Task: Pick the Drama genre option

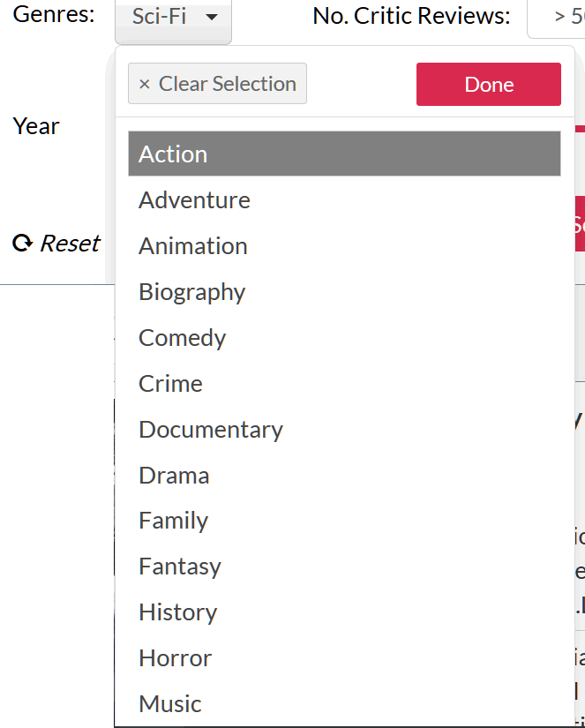Action: pyautogui.click(x=344, y=476)
